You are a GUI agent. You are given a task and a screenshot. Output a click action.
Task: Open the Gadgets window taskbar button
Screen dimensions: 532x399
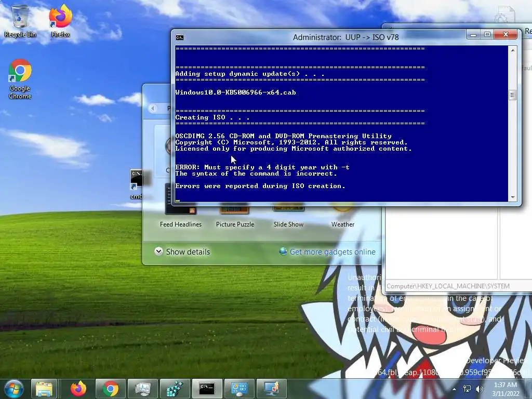[x=239, y=389]
